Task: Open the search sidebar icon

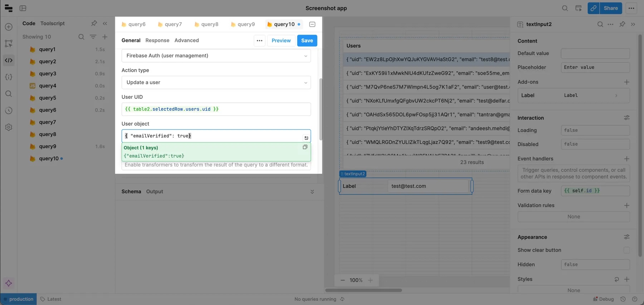Action: (9, 94)
